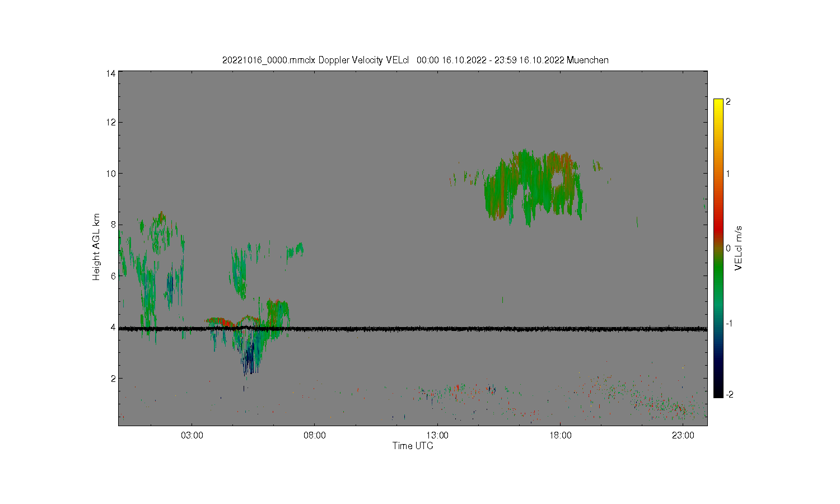Click the 13:00 time tick label

coord(437,436)
